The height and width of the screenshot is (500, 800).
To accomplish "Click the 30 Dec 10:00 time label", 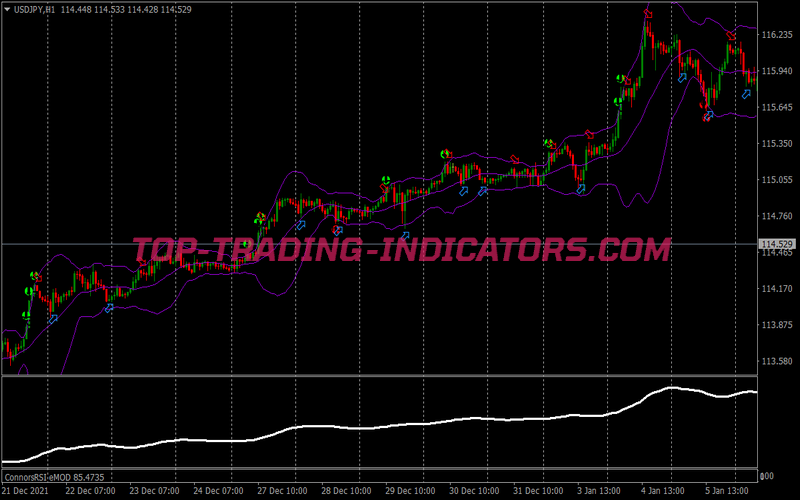I will click(x=474, y=491).
